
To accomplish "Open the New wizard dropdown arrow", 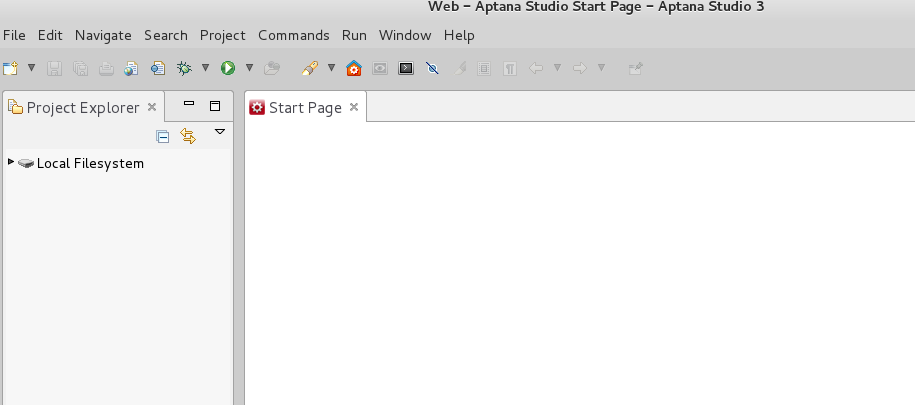I will (x=32, y=68).
